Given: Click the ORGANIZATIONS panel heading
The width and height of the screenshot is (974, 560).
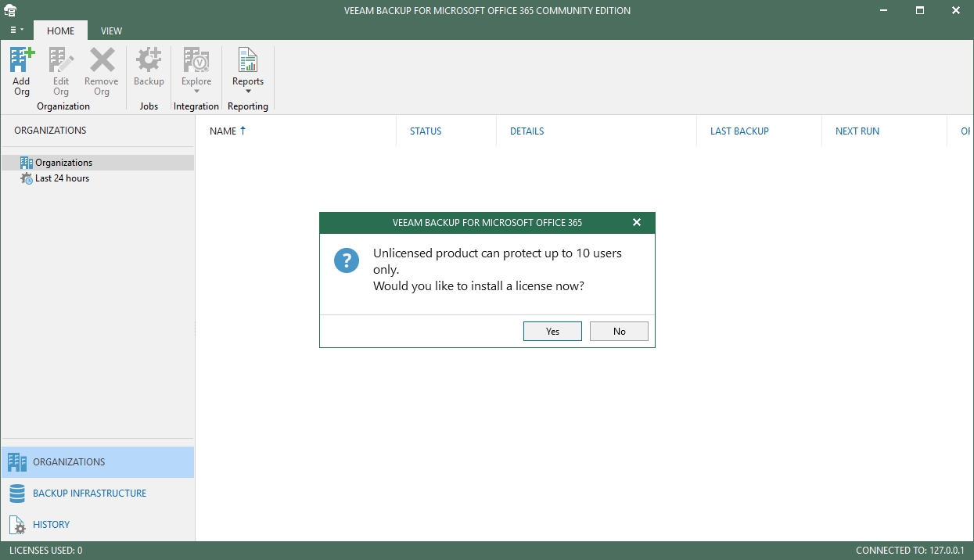Looking at the screenshot, I should click(x=50, y=131).
